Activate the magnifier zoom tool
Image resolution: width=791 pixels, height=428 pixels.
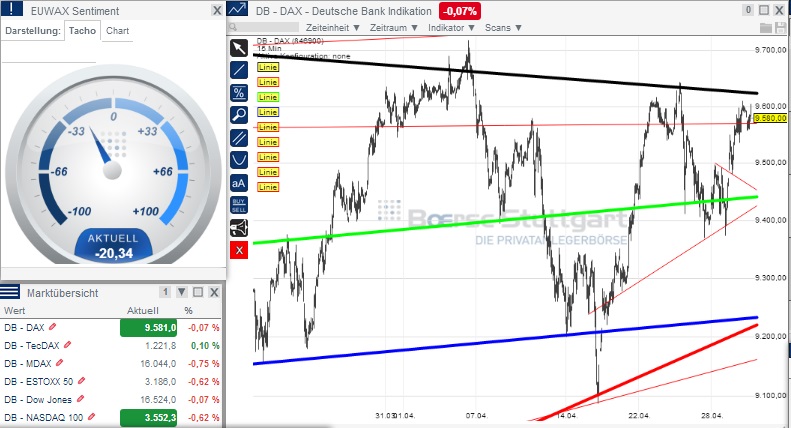(x=239, y=115)
